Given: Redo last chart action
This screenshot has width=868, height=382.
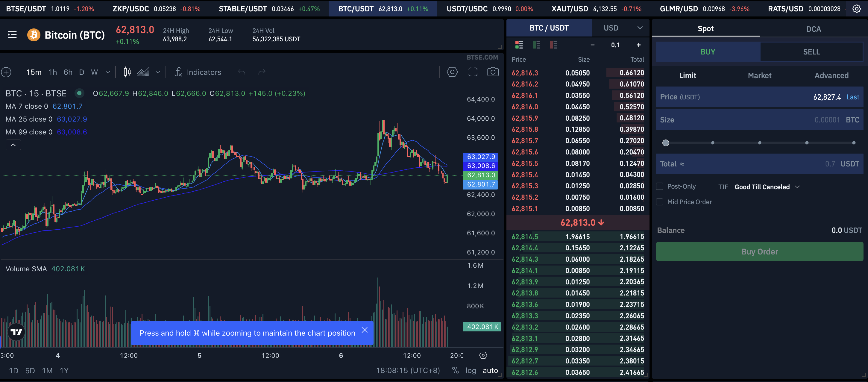Looking at the screenshot, I should [x=262, y=72].
